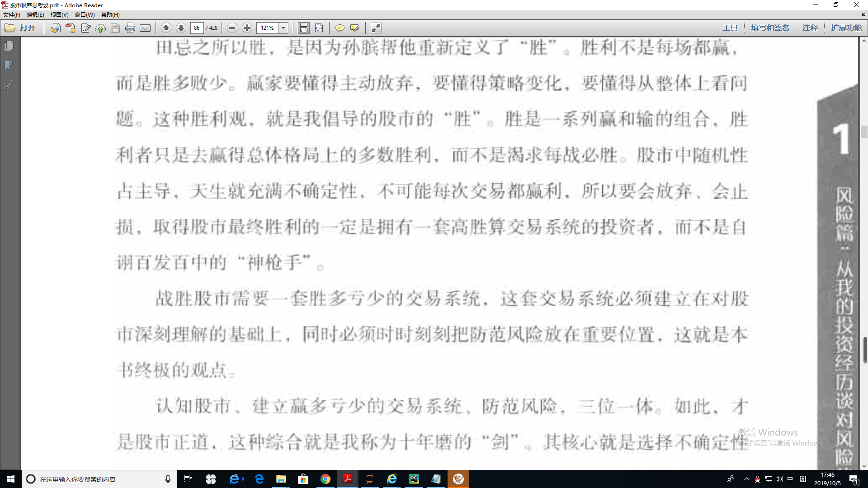Viewport: 868px width, 488px height.
Task: Close document with menu bar X
Action: pyautogui.click(x=863, y=15)
